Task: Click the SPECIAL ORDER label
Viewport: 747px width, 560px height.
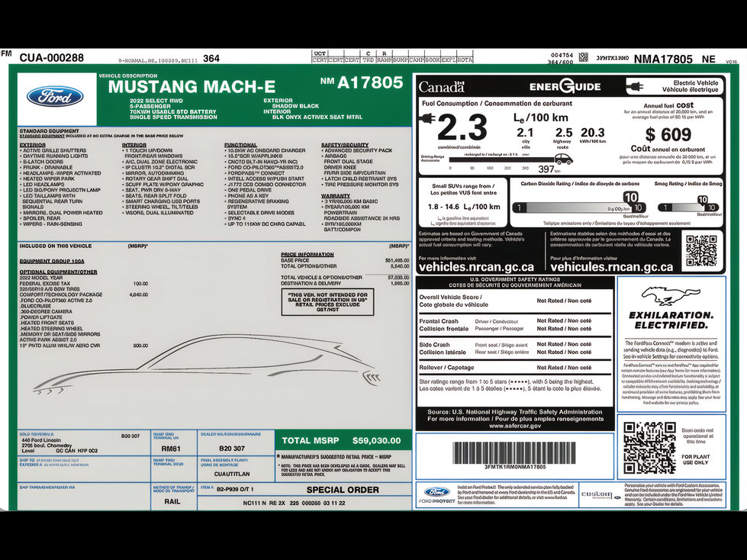Action: coord(343,490)
